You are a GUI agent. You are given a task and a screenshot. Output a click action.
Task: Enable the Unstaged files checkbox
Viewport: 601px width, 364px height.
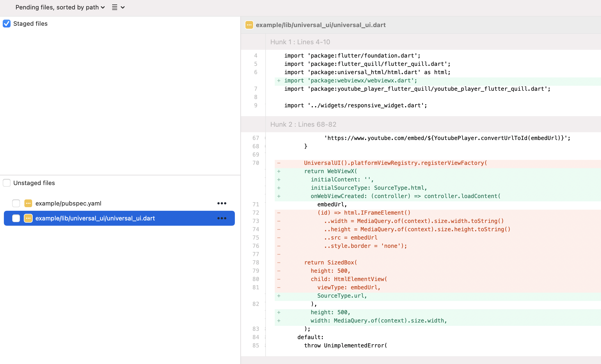click(x=6, y=183)
